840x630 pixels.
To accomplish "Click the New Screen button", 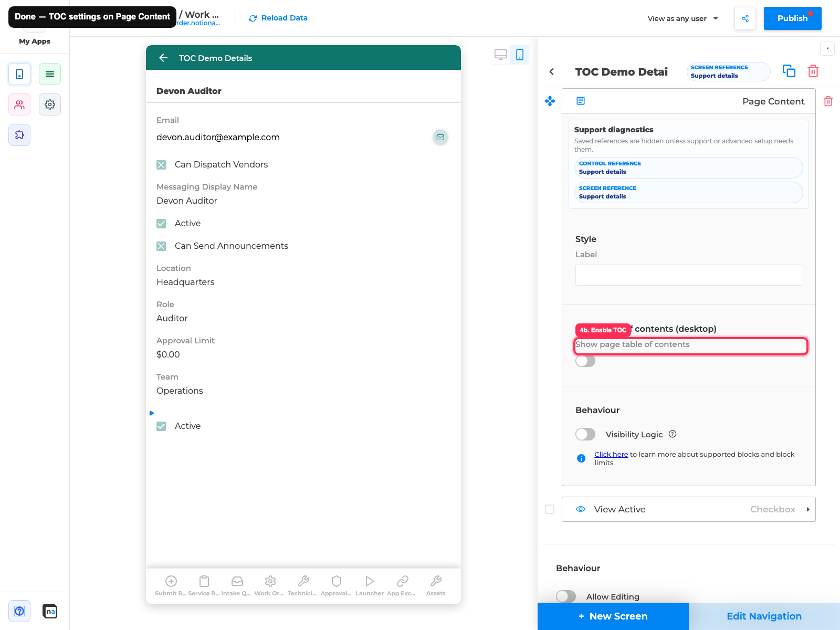I will pyautogui.click(x=613, y=616).
